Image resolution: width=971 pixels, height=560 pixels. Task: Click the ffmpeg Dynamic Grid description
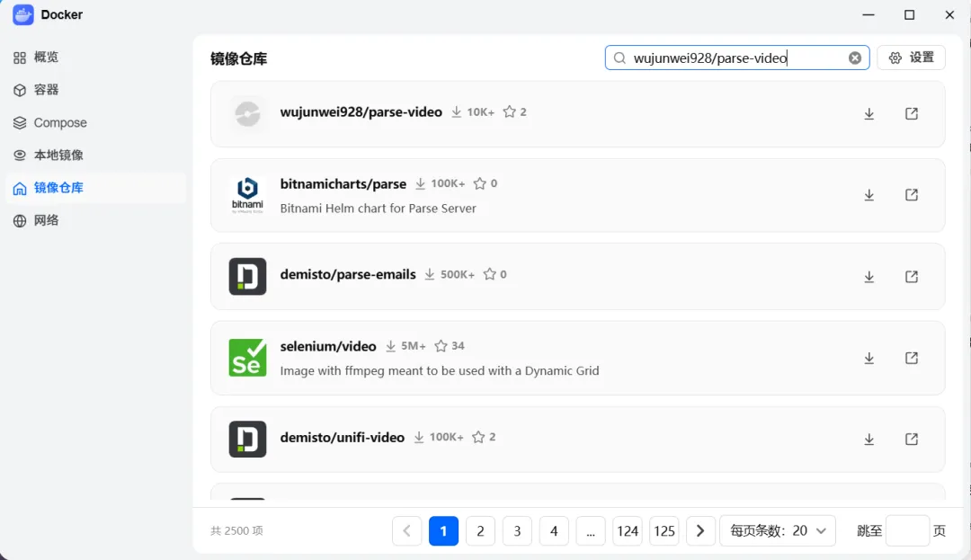pyautogui.click(x=440, y=370)
